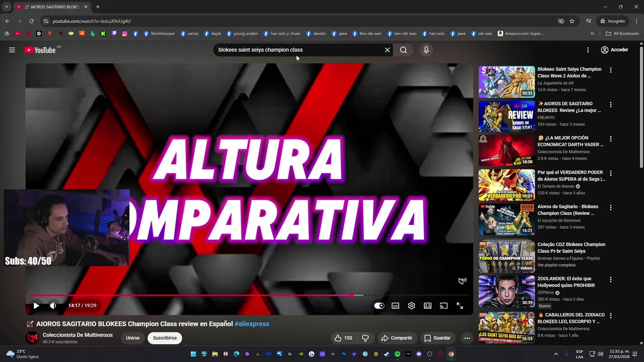Open the Chrome three-dot menu
This screenshot has height=362, width=644.
pyautogui.click(x=636, y=21)
